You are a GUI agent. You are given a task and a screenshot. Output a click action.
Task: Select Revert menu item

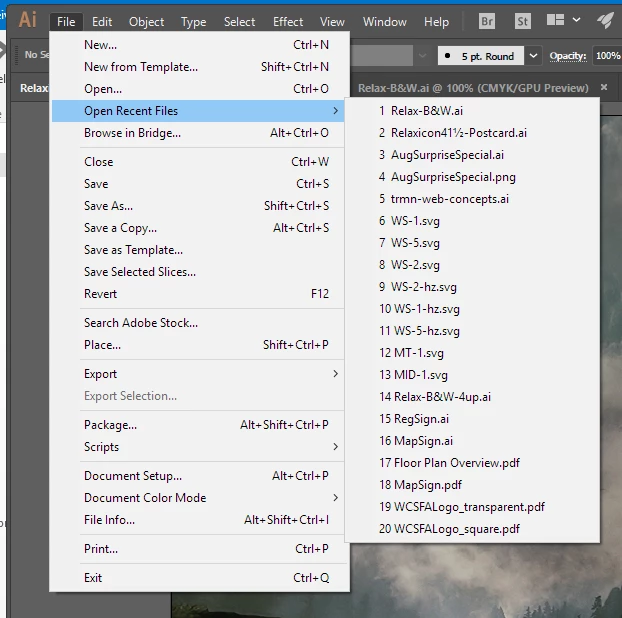pyautogui.click(x=198, y=294)
